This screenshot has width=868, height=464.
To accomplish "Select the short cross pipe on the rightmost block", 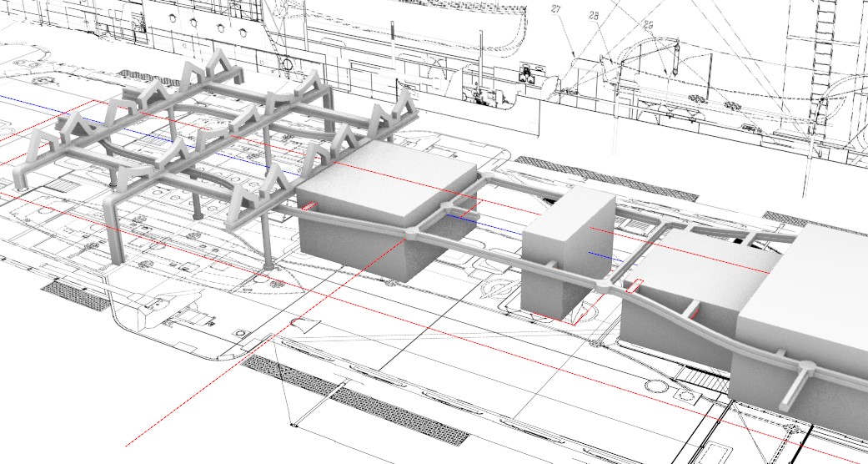I will coord(799,385).
